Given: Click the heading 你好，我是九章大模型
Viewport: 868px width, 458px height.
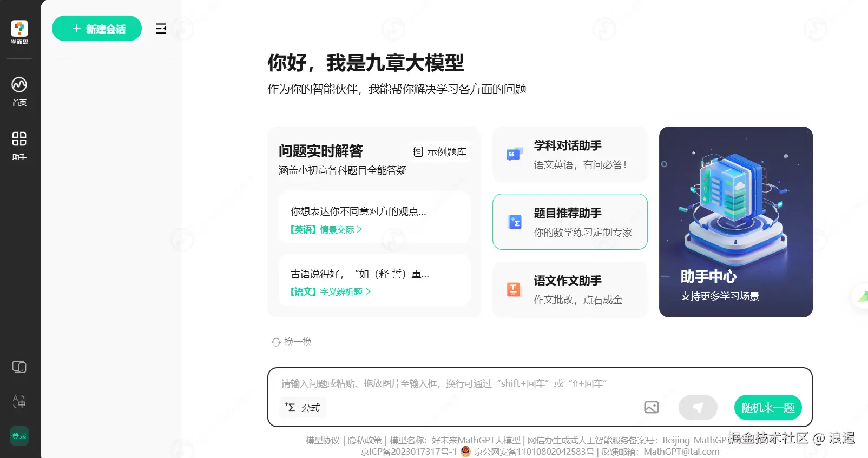Looking at the screenshot, I should click(366, 63).
